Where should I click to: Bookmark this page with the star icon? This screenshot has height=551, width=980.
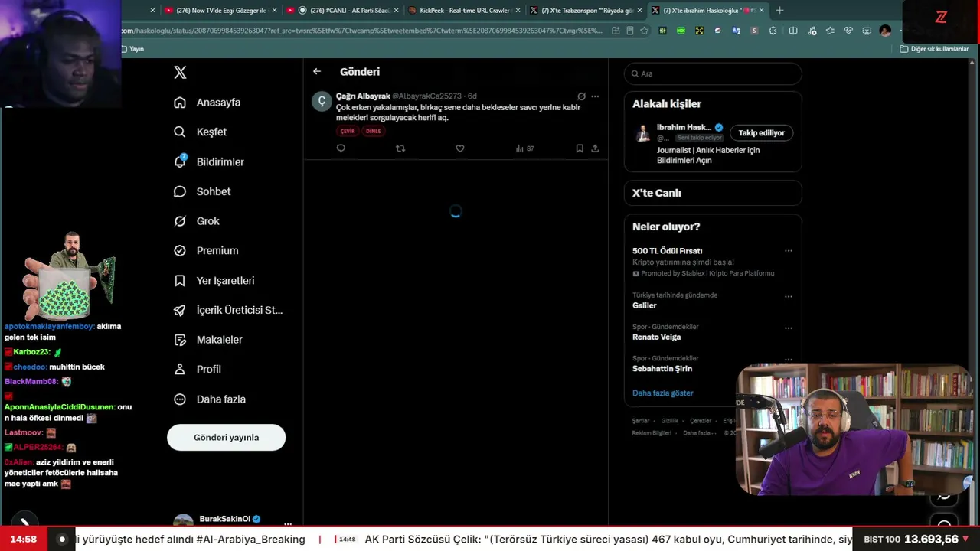pos(645,31)
